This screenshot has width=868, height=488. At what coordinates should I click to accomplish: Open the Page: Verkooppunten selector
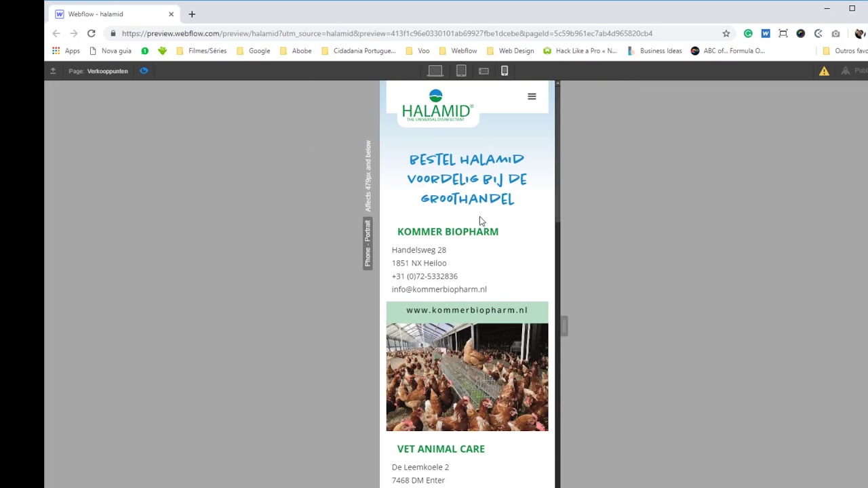(x=98, y=70)
